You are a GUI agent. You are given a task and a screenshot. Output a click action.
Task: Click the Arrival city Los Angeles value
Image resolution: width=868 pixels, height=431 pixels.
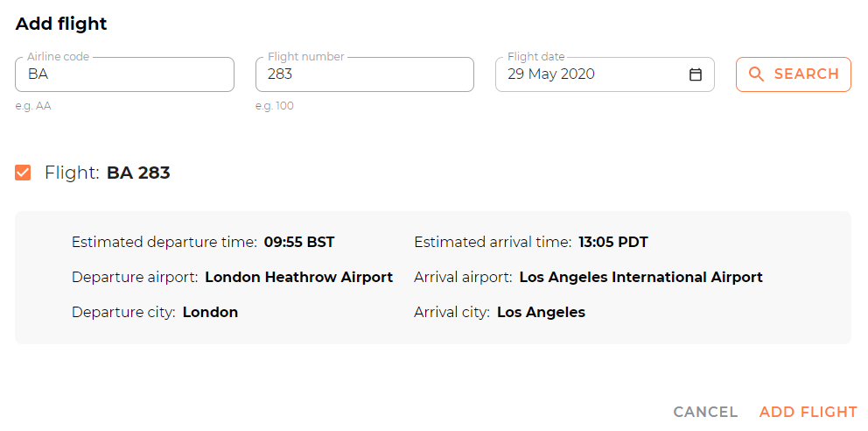(x=541, y=313)
